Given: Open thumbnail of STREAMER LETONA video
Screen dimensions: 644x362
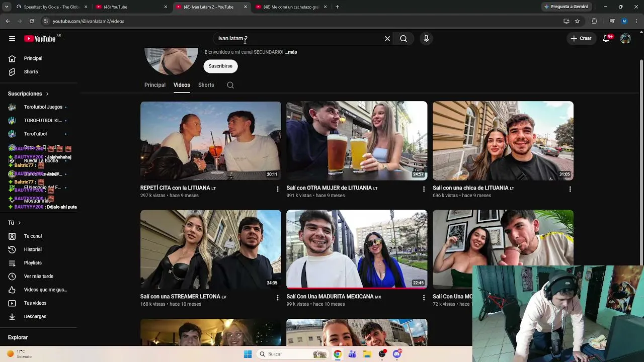Looking at the screenshot, I should pyautogui.click(x=211, y=249).
